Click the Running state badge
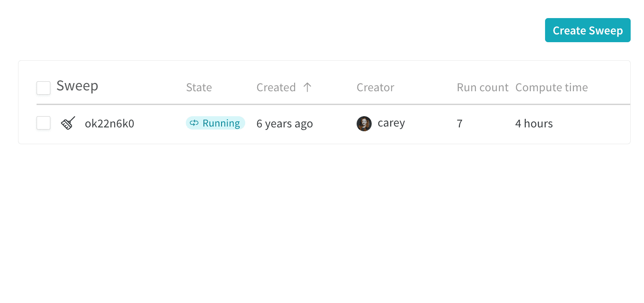Screen dimensions: 644x303 (216, 123)
